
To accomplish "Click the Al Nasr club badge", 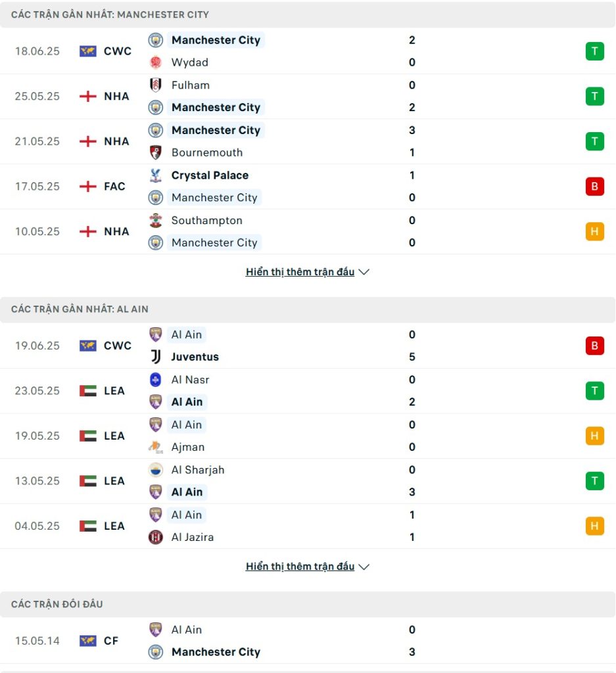I will coord(155,379).
